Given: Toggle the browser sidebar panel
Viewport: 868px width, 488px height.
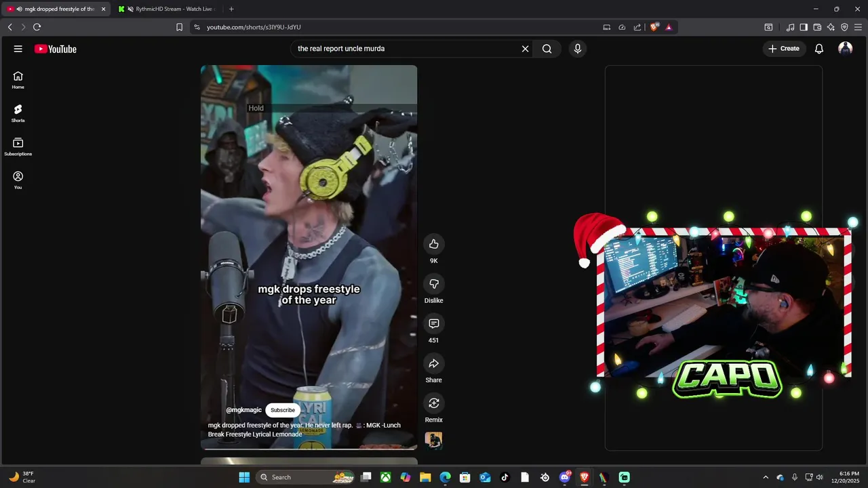Looking at the screenshot, I should (804, 27).
